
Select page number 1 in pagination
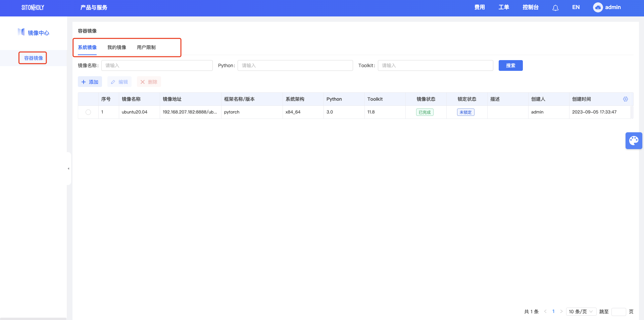coord(553,312)
